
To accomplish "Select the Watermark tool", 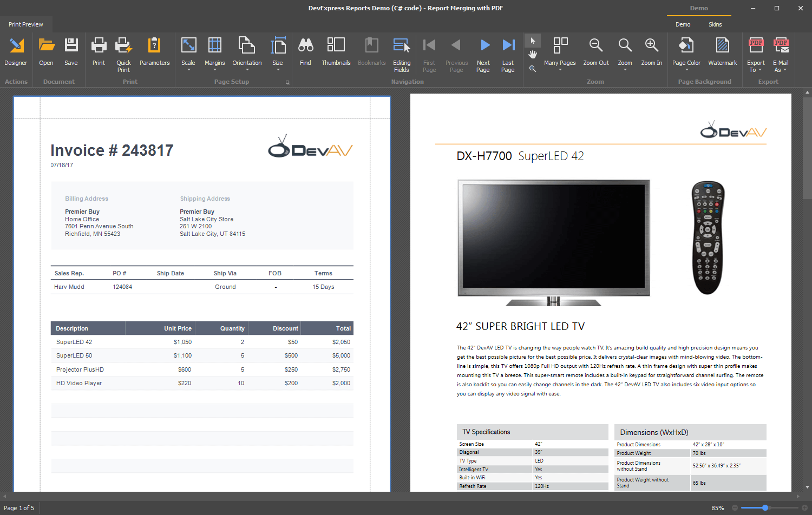I will 723,52.
